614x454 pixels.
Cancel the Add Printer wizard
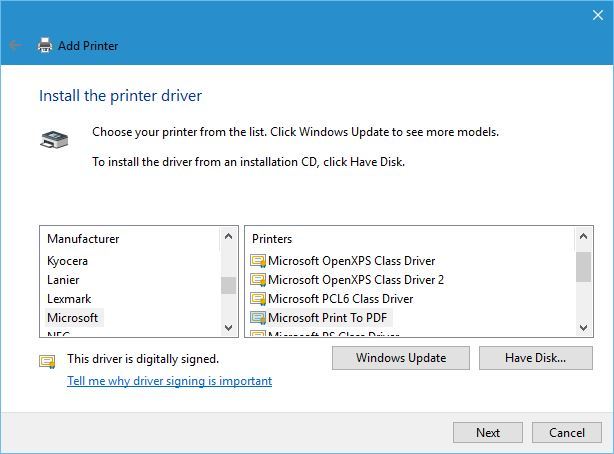[x=567, y=432]
